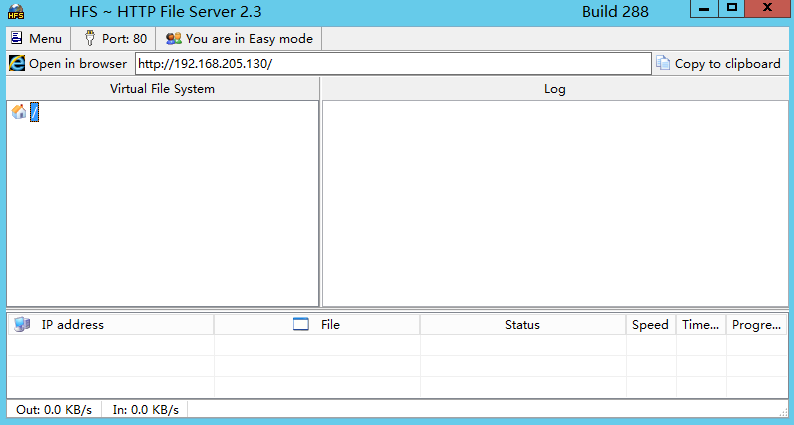This screenshot has width=794, height=425.
Task: Click the Internet Explorer icon beside Open in browser
Action: [17, 63]
